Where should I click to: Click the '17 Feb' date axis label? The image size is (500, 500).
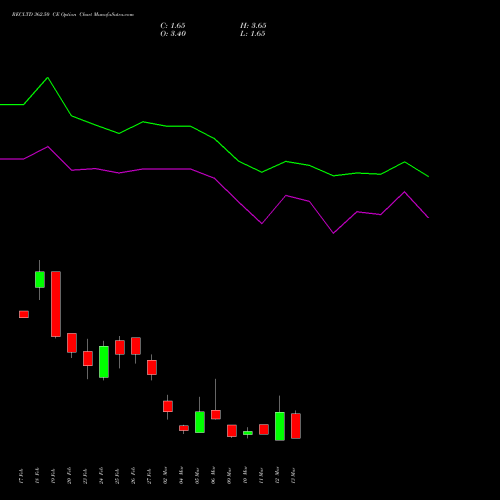21,476
